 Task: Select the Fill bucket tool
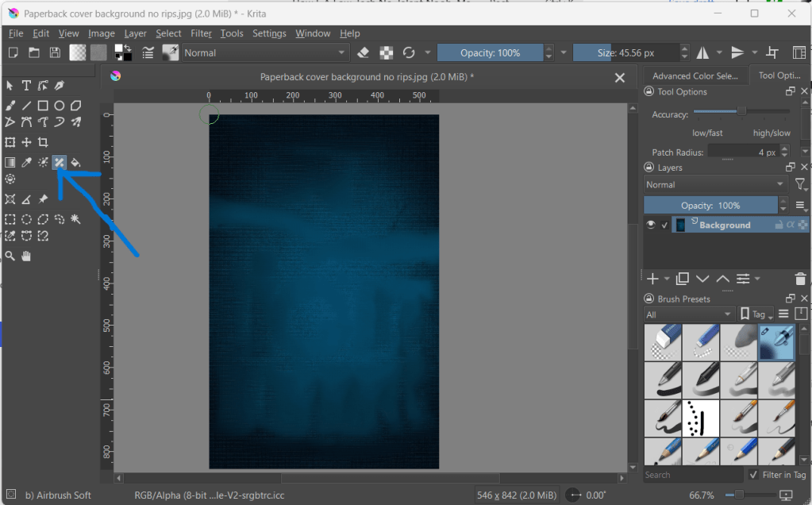pyautogui.click(x=76, y=163)
